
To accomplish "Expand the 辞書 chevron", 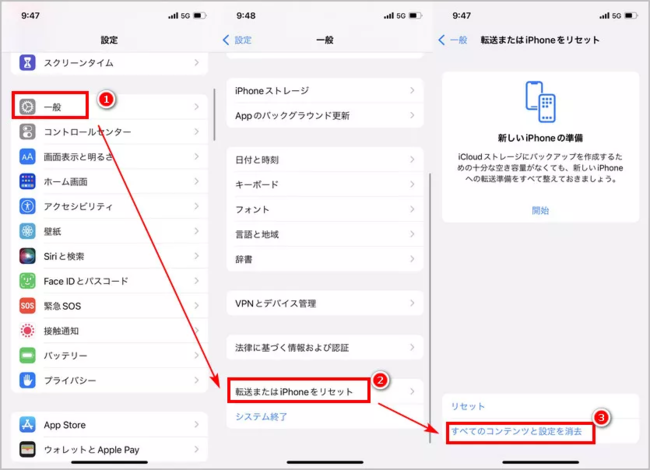I will [412, 259].
